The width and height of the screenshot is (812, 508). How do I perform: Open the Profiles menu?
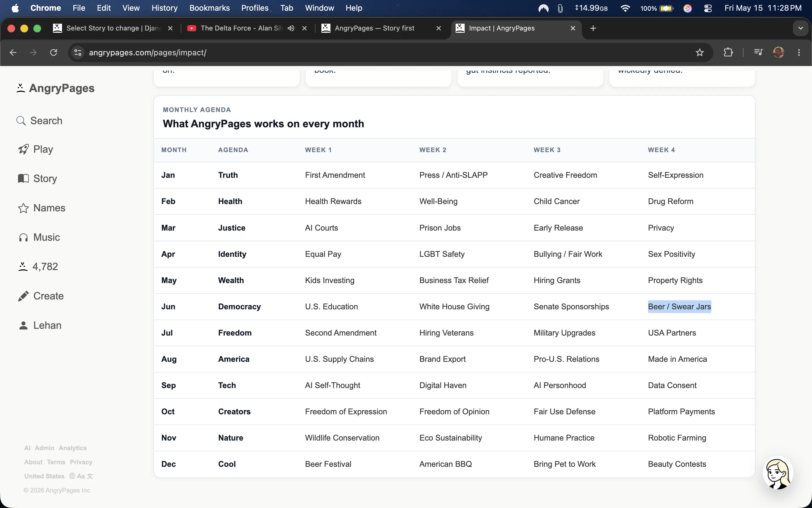[x=255, y=8]
